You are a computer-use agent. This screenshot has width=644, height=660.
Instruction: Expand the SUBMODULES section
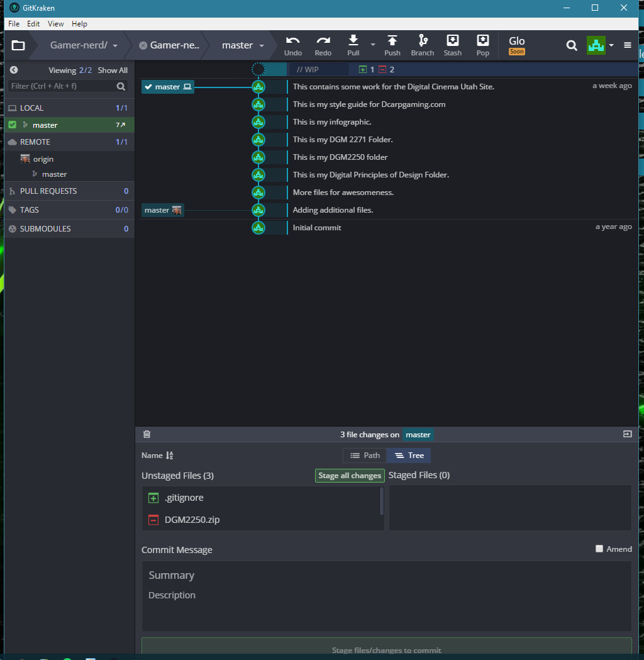pyautogui.click(x=69, y=228)
